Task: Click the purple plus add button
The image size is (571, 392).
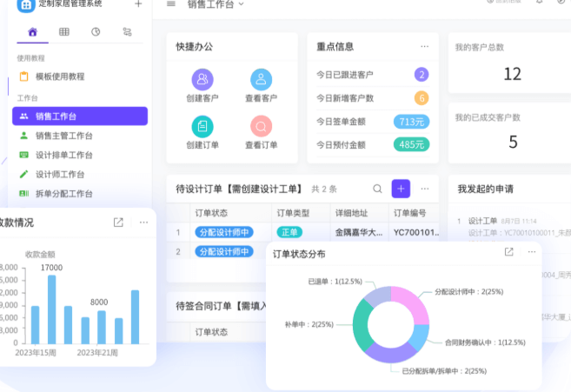Action: pos(401,189)
